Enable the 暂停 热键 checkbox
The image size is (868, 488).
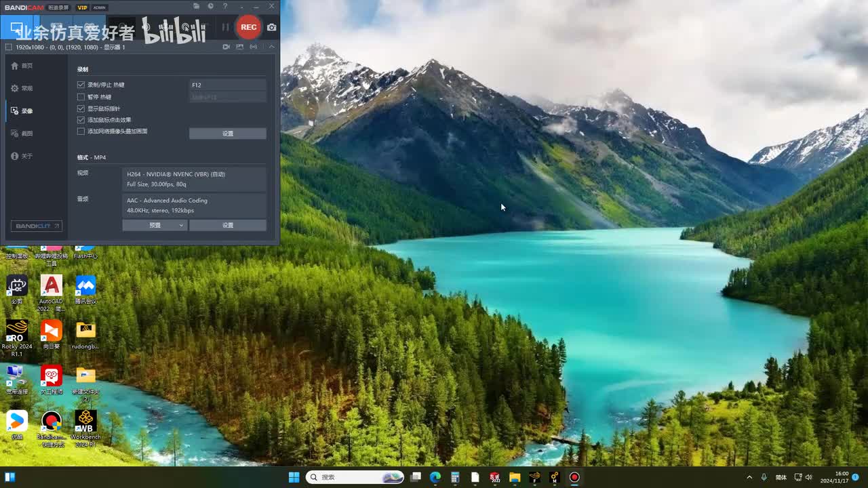pyautogui.click(x=81, y=97)
